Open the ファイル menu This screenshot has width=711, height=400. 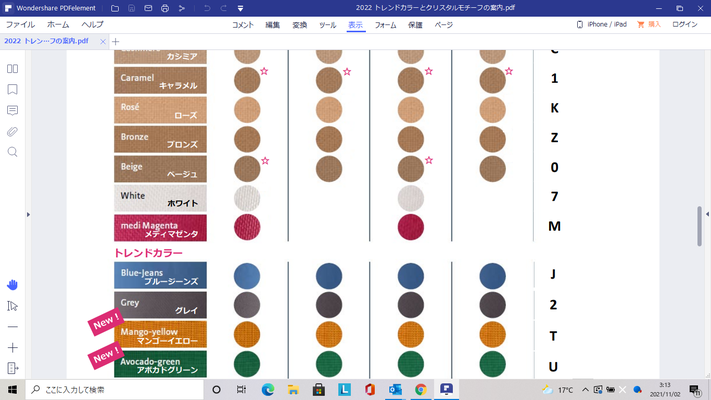[20, 24]
